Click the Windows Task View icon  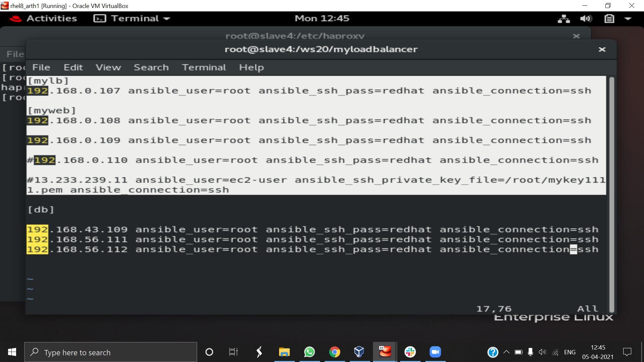[x=233, y=352]
